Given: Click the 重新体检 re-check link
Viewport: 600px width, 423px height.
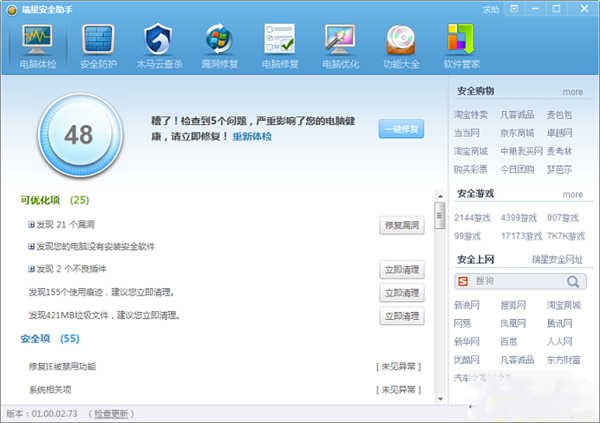Looking at the screenshot, I should [252, 136].
